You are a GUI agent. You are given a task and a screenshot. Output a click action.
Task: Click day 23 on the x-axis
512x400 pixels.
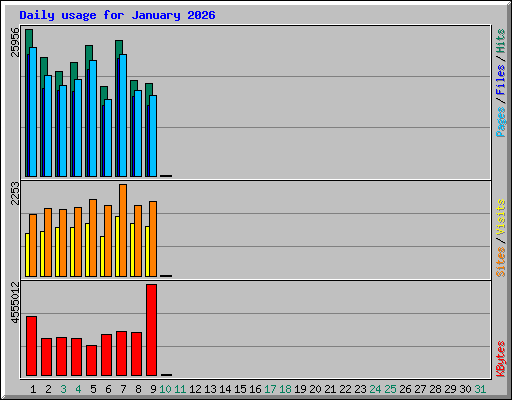pyautogui.click(x=360, y=389)
